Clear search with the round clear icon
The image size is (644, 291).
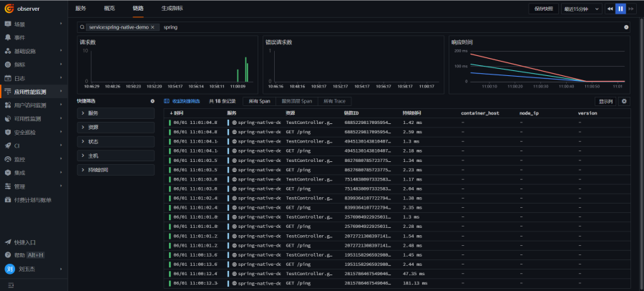pyautogui.click(x=626, y=27)
